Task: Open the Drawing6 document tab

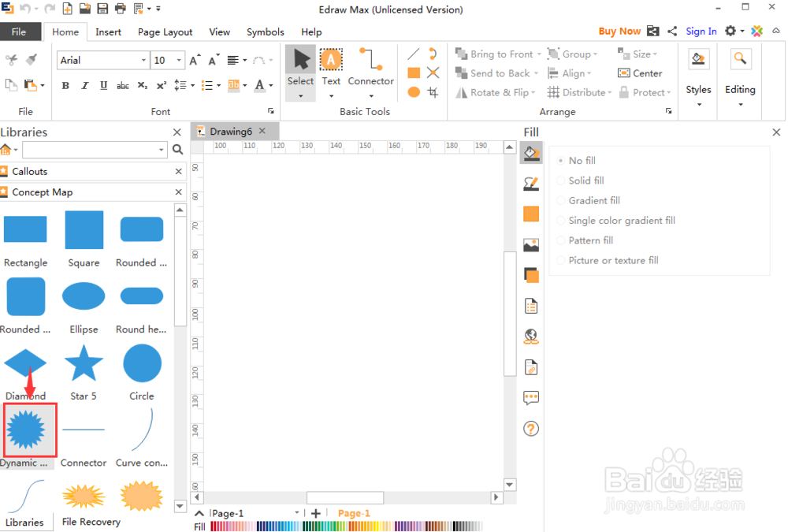Action: pyautogui.click(x=231, y=132)
